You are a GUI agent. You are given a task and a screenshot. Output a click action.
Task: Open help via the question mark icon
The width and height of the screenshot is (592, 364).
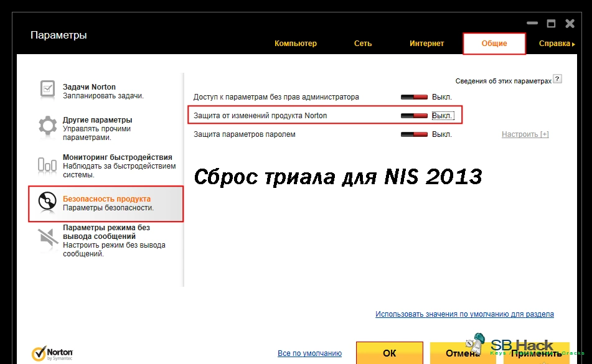pos(557,79)
